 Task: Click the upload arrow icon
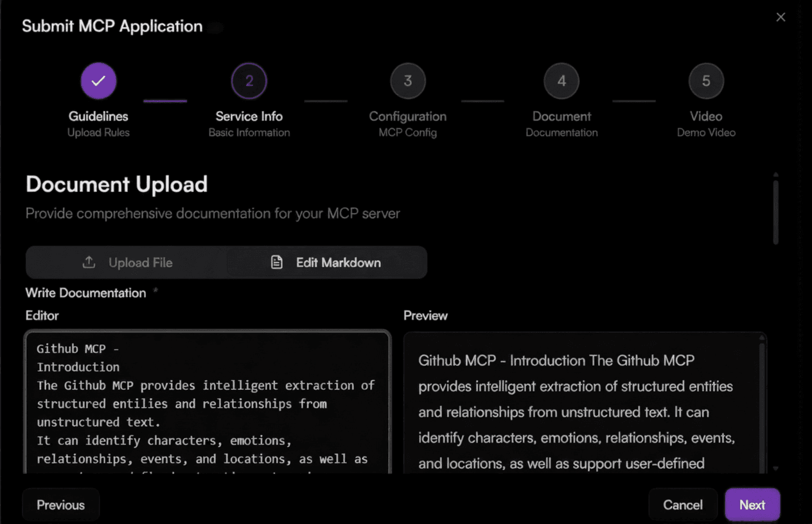click(x=89, y=263)
